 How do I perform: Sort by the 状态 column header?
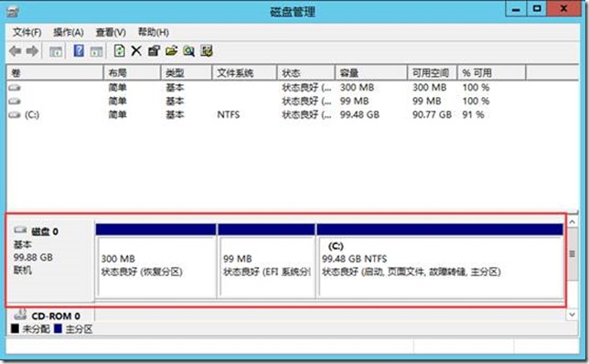click(x=305, y=73)
